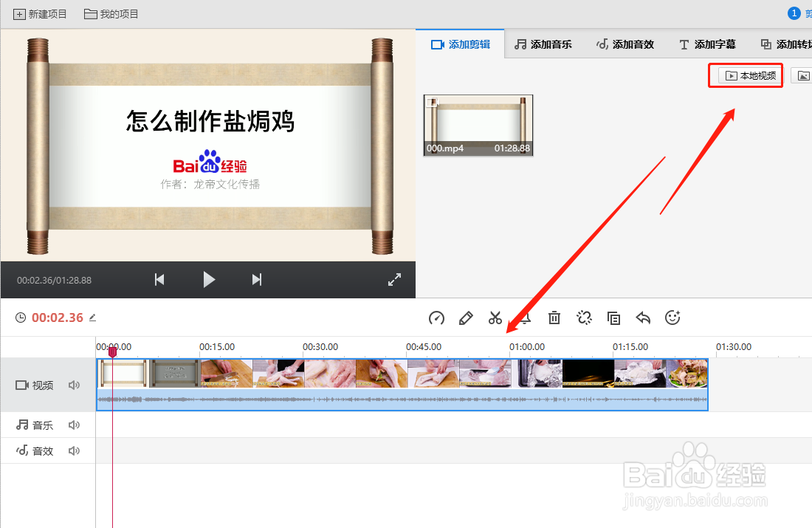Open the sticker/emoji effect icon
This screenshot has height=528, width=812.
pos(672,318)
